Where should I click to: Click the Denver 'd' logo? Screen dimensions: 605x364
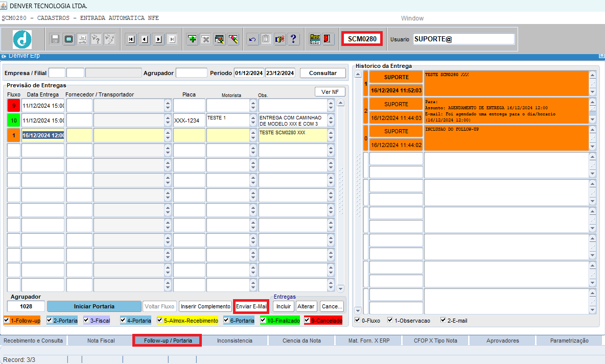(x=22, y=39)
